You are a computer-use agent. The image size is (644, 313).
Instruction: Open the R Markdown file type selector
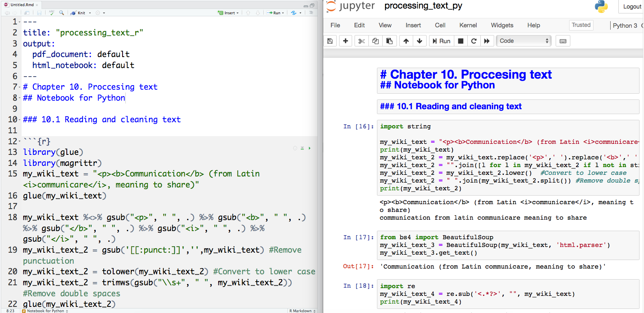coord(302,311)
